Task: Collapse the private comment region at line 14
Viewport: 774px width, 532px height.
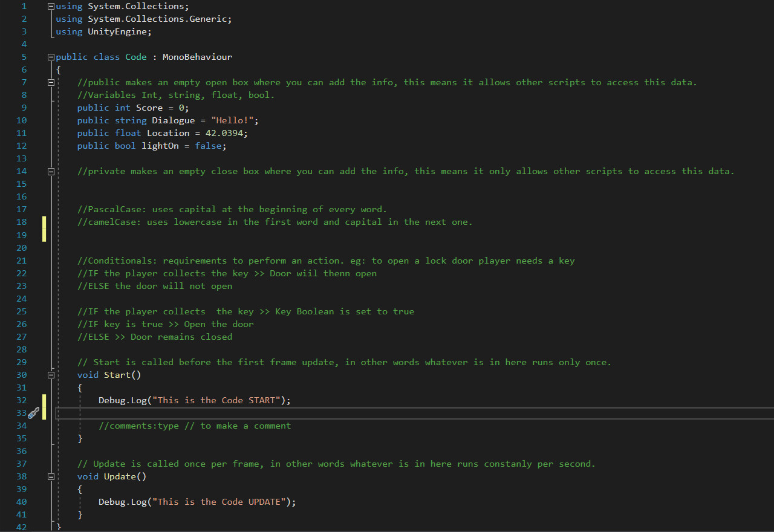Action: tap(51, 171)
